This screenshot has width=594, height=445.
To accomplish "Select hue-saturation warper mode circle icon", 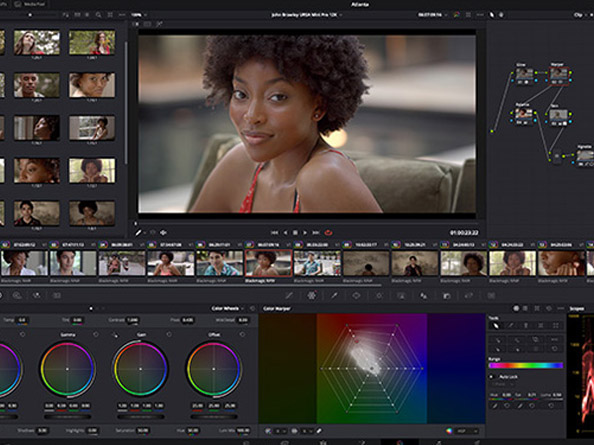I will coord(516,308).
